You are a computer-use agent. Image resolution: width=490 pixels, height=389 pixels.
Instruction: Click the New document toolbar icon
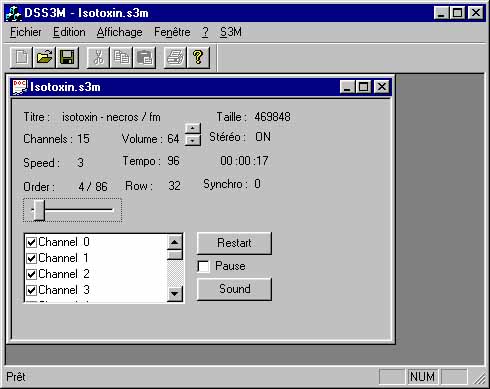[x=22, y=57]
